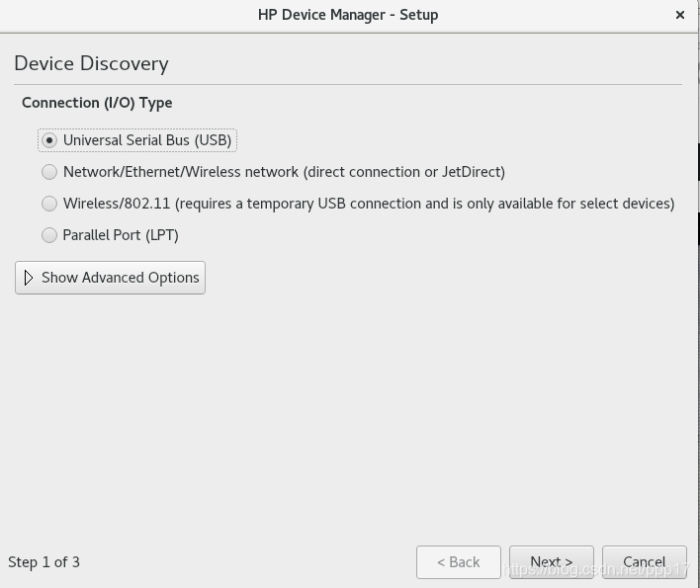Click the Connection (I/O) Type label
The image size is (700, 588).
point(97,103)
